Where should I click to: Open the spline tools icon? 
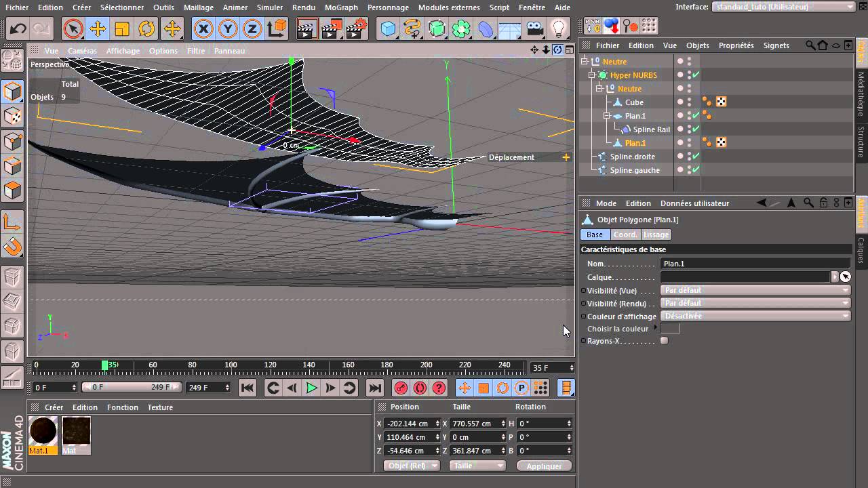coord(412,28)
